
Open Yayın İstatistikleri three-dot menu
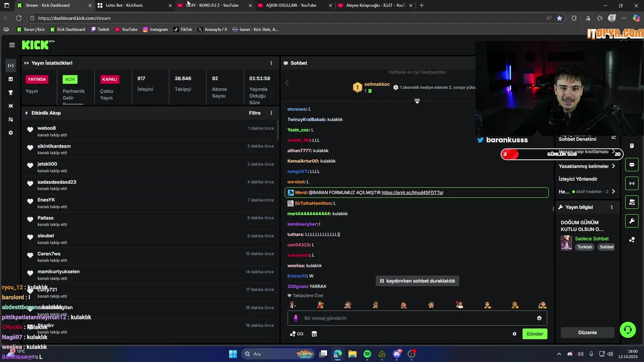click(271, 63)
